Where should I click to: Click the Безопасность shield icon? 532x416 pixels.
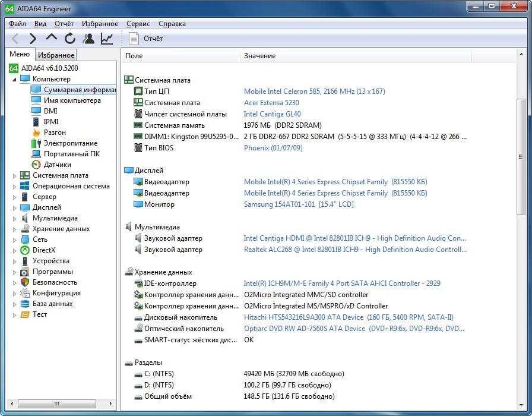25,282
